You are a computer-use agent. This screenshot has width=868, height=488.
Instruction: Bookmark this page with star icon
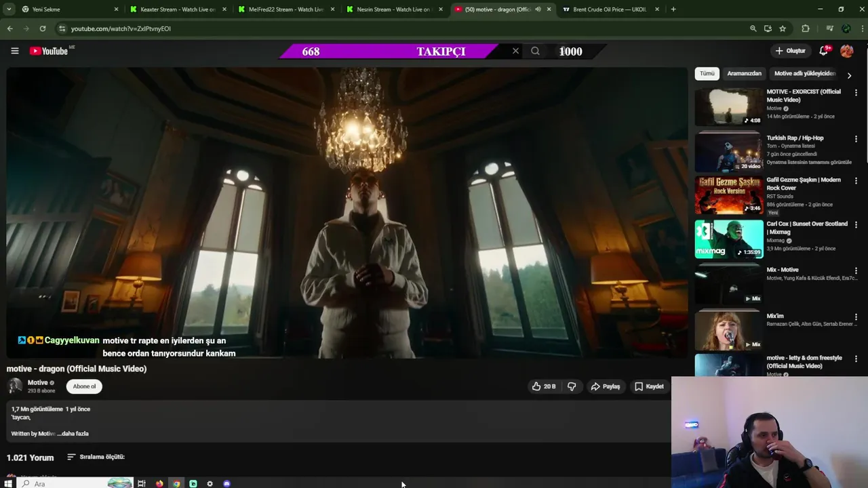[783, 28]
